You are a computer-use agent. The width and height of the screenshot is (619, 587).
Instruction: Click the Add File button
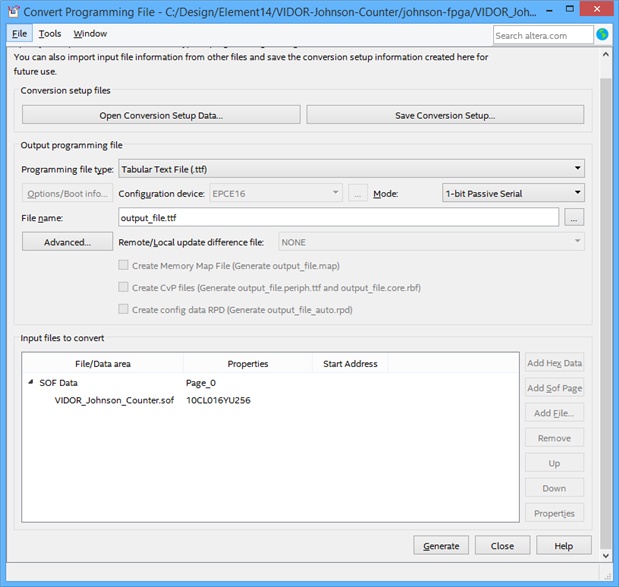tap(554, 413)
